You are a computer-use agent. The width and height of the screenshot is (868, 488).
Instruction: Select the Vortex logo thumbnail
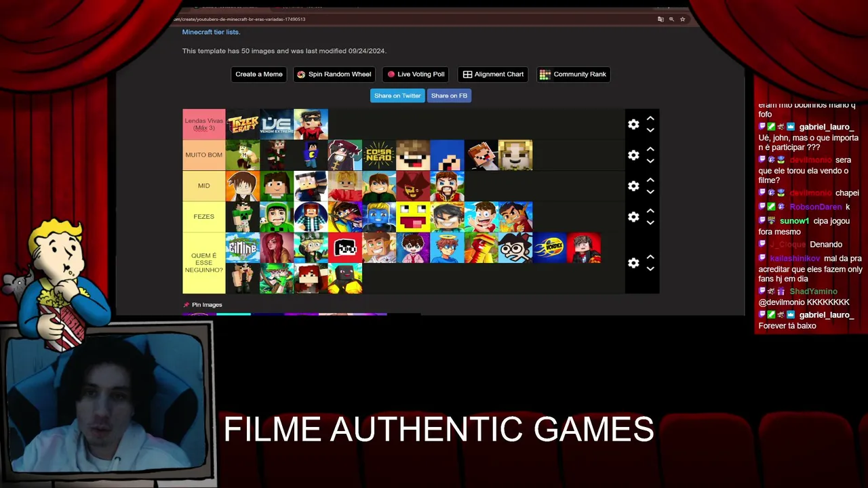pyautogui.click(x=549, y=248)
